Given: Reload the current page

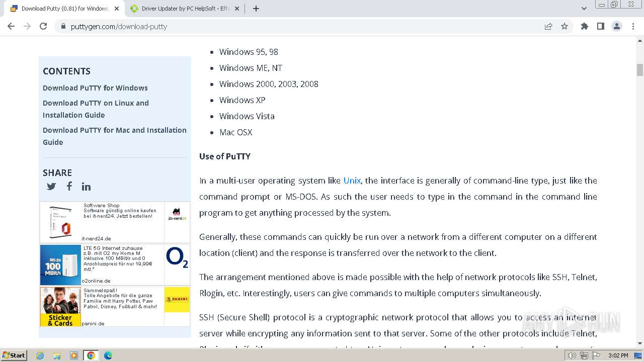Looking at the screenshot, I should 43,26.
